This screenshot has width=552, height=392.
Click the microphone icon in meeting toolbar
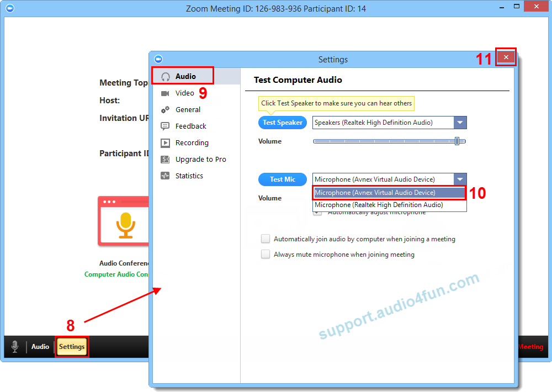(x=15, y=347)
